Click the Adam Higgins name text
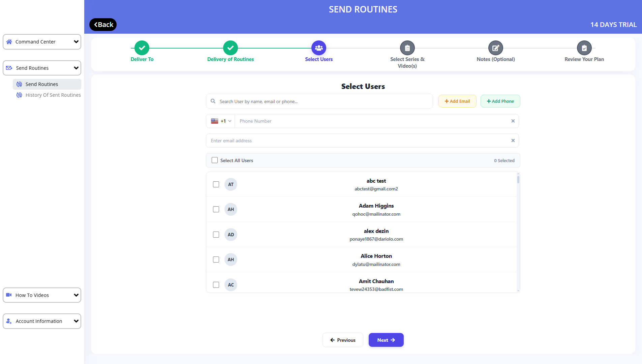Screen dimensions: 642x364 (376, 206)
